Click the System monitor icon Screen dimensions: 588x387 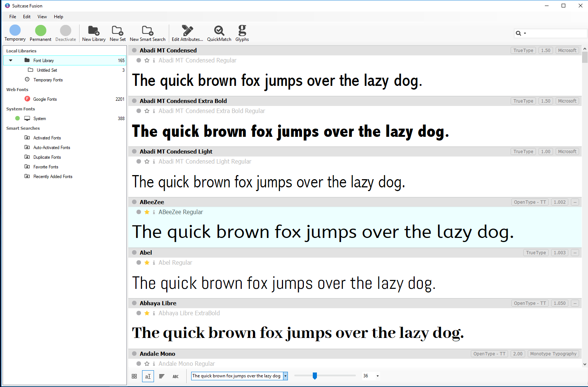click(x=27, y=118)
